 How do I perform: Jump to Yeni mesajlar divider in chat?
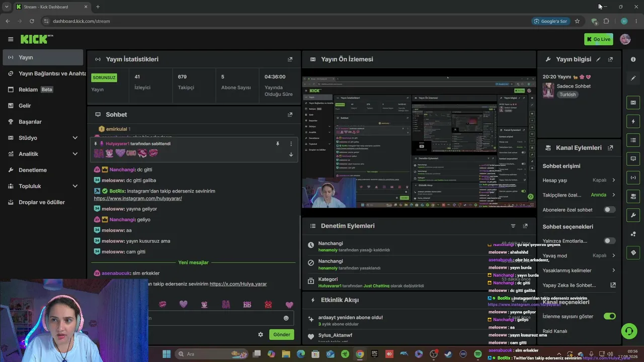point(193,262)
